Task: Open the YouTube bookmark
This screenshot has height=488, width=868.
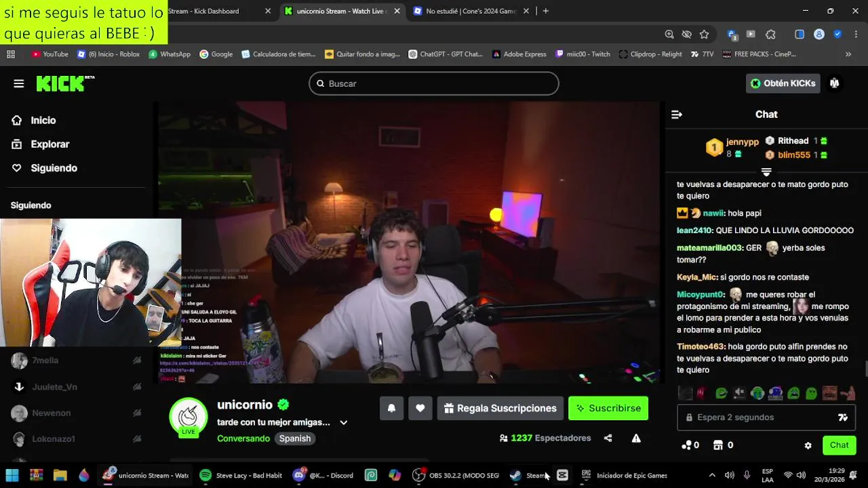Action: coord(50,54)
